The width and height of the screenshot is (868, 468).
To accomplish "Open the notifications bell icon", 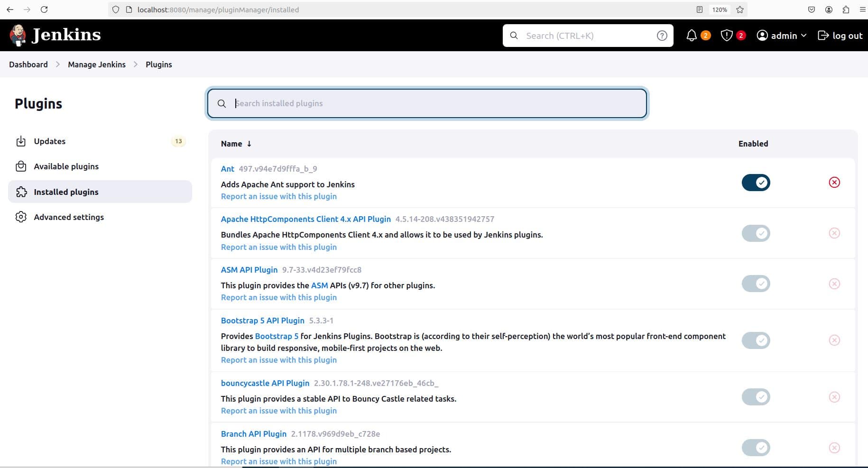I will (x=692, y=36).
